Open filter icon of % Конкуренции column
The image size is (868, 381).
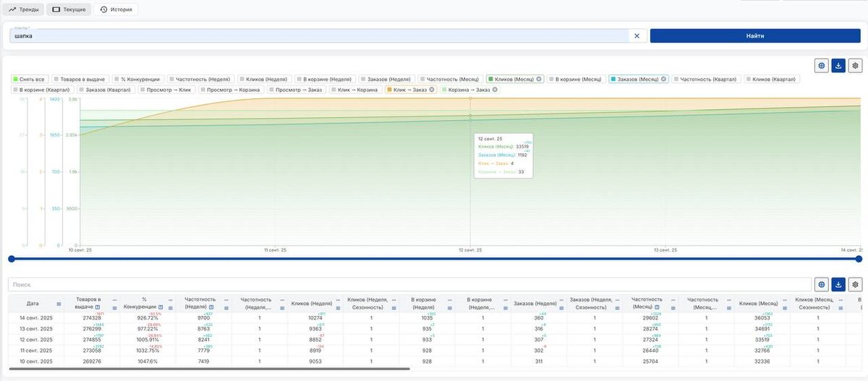pos(170,308)
